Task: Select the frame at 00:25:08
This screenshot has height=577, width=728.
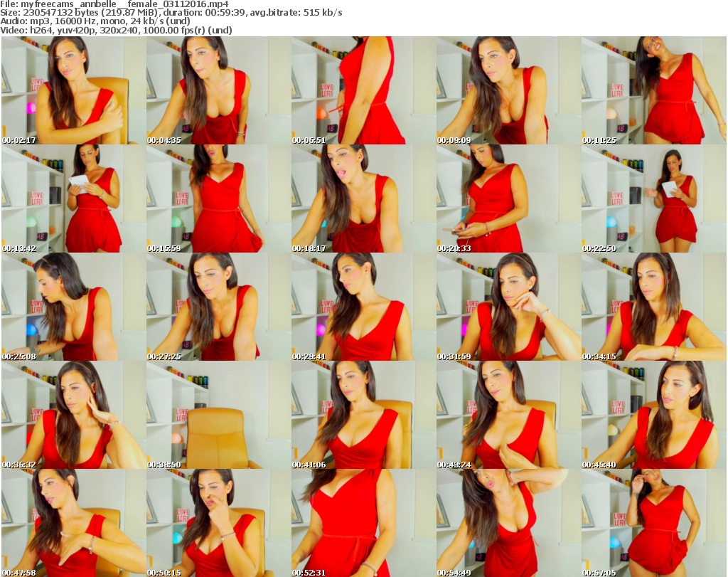Action: tap(73, 307)
